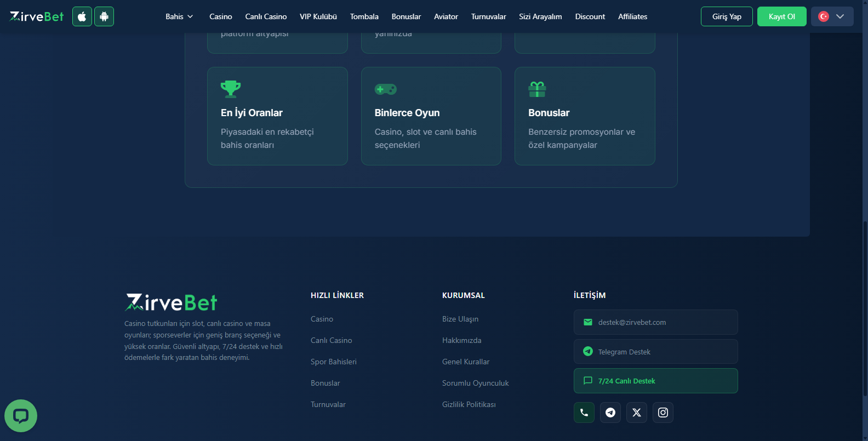868x441 pixels.
Task: Click the phone contact icon
Action: coord(584,413)
